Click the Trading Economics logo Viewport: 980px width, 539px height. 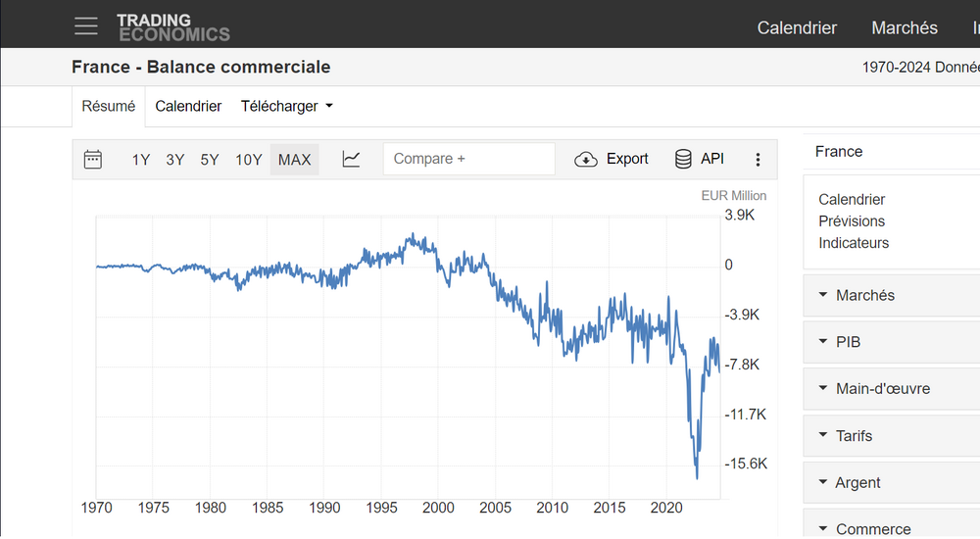coord(172,27)
